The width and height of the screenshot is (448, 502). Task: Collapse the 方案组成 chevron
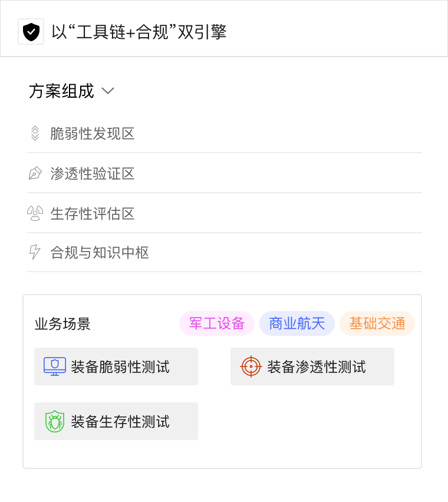click(x=107, y=91)
